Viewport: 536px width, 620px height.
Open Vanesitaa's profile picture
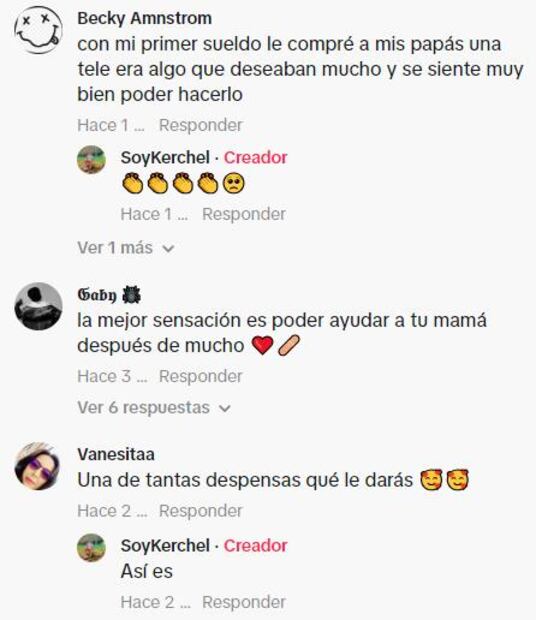click(38, 466)
